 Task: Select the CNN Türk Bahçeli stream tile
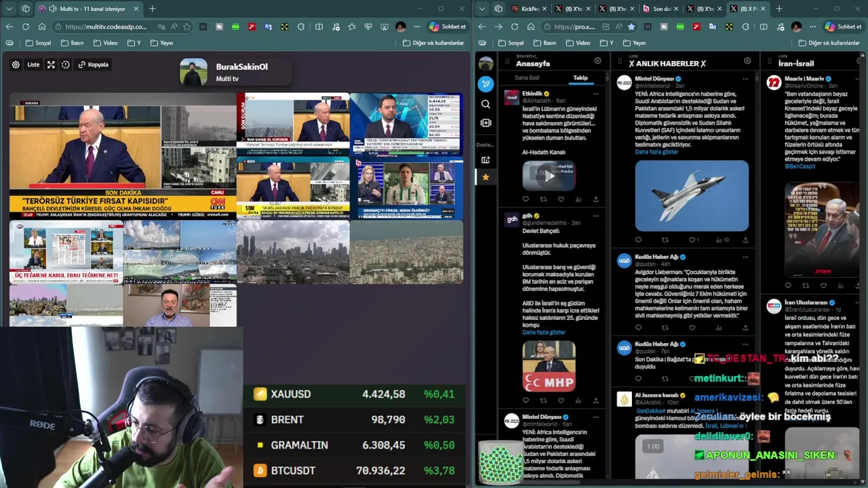point(122,156)
